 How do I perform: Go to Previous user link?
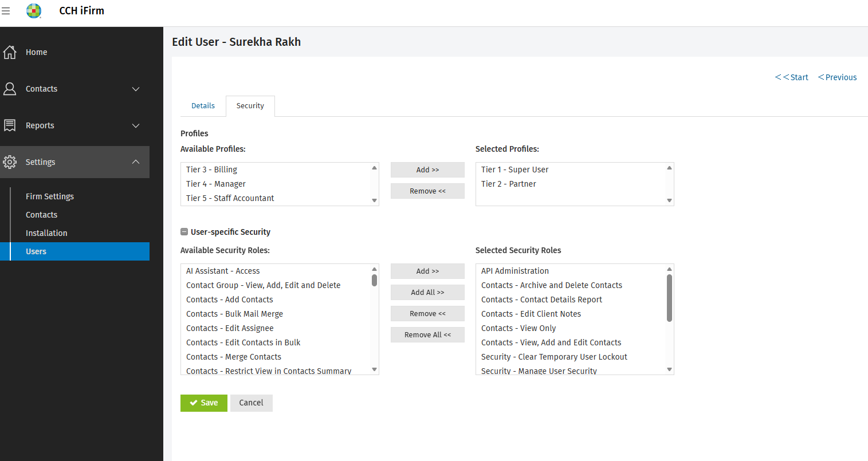pos(837,77)
